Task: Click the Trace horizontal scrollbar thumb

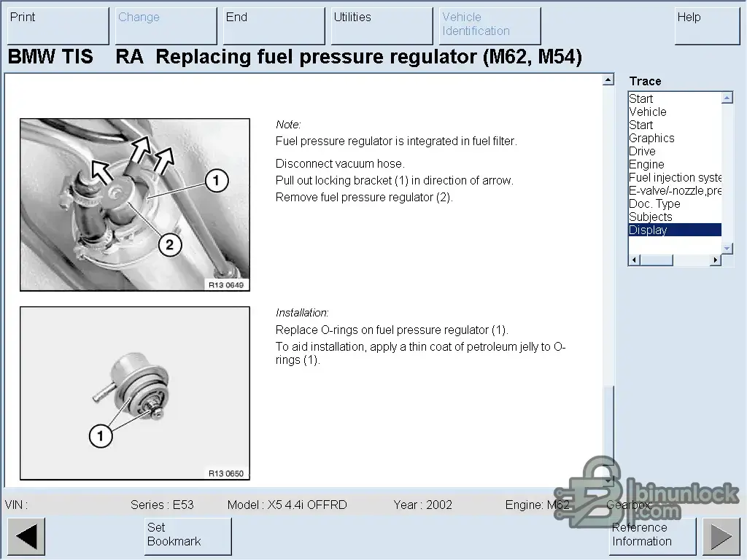Action: tap(657, 260)
